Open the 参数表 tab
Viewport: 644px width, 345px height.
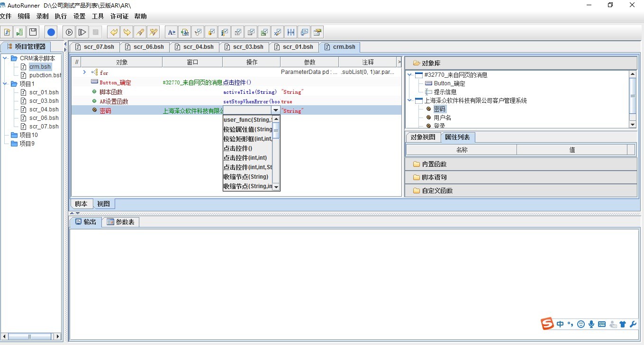[x=120, y=222]
